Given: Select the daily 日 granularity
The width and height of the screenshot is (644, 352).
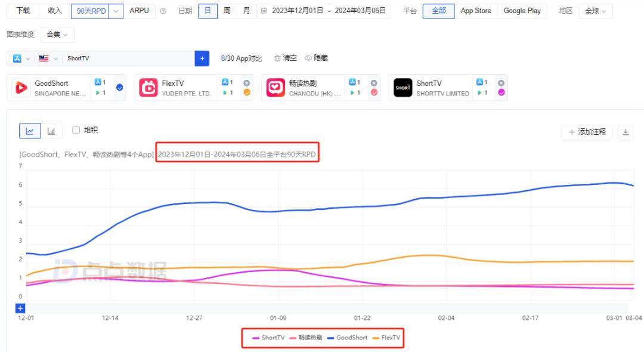Looking at the screenshot, I should [x=208, y=11].
